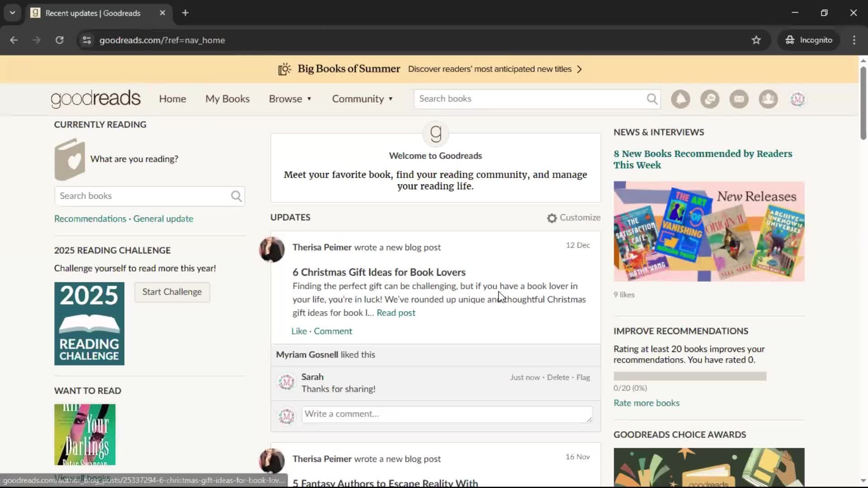
Task: Open the notifications bell icon
Action: (x=680, y=99)
